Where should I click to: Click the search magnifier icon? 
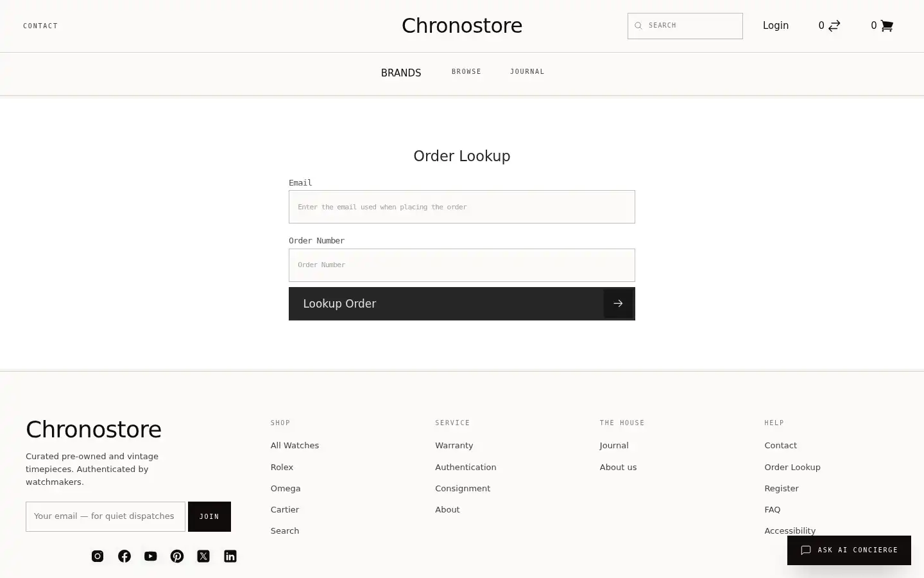(x=638, y=26)
